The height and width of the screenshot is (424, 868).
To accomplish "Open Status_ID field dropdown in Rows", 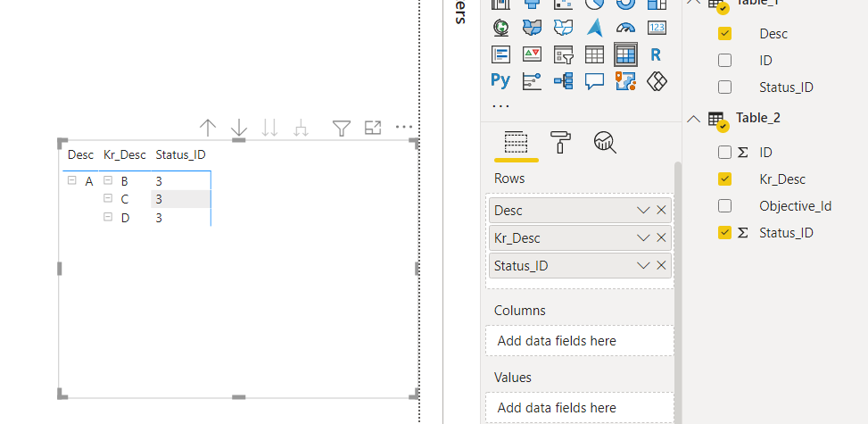I will [642, 265].
